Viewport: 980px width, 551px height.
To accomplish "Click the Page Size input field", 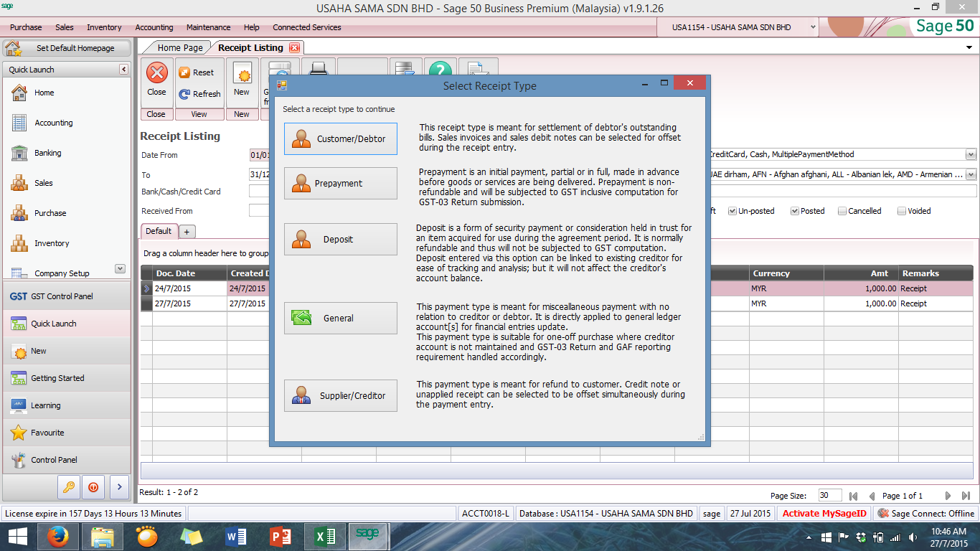I will pyautogui.click(x=830, y=495).
